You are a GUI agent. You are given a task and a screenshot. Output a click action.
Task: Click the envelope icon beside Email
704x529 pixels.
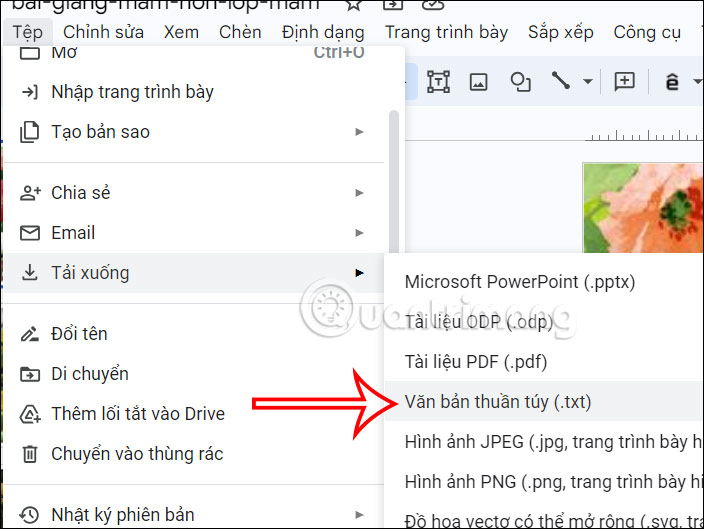30,233
